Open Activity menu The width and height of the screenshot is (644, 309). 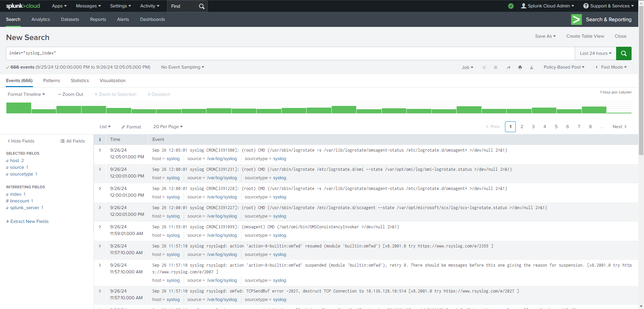150,6
